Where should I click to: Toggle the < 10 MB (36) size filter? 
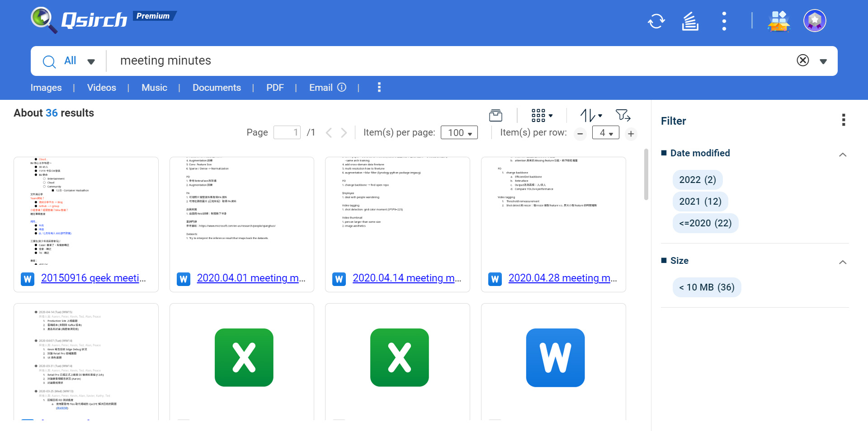706,287
